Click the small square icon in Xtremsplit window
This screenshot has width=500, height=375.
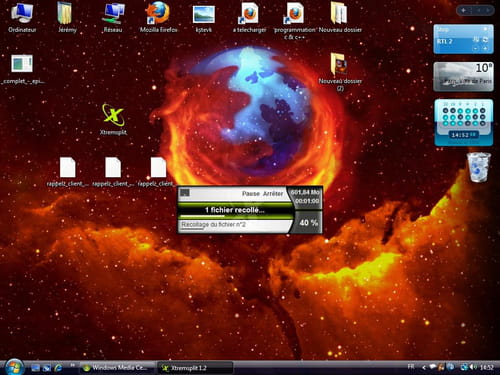[x=185, y=193]
